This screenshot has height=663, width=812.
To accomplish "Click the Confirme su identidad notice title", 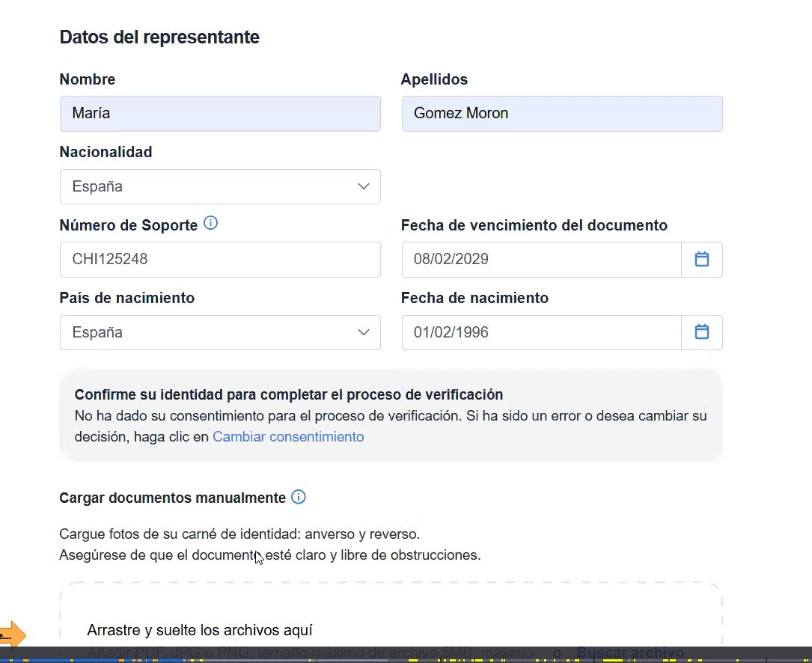I will click(289, 394).
